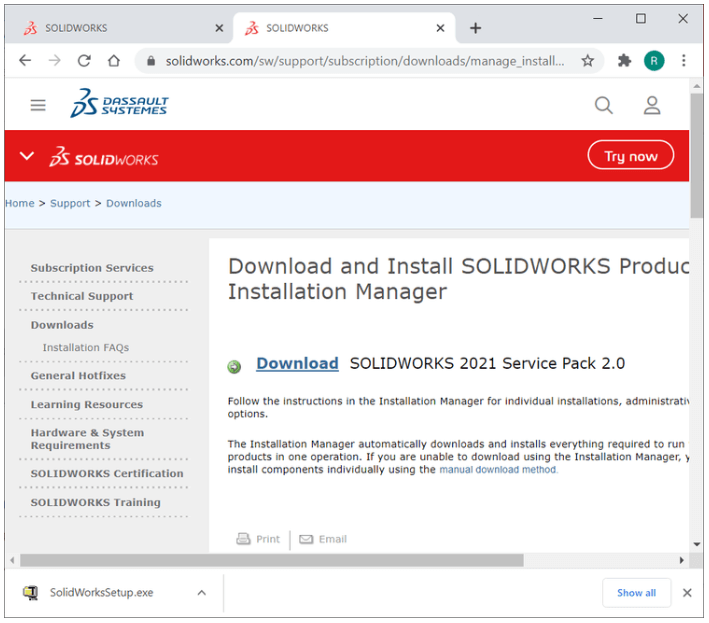Open site search magnifier
The image size is (709, 623).
[x=604, y=105]
